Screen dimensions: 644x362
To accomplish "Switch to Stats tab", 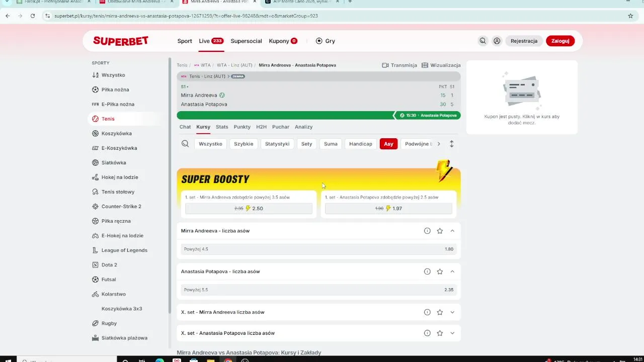I will click(222, 127).
